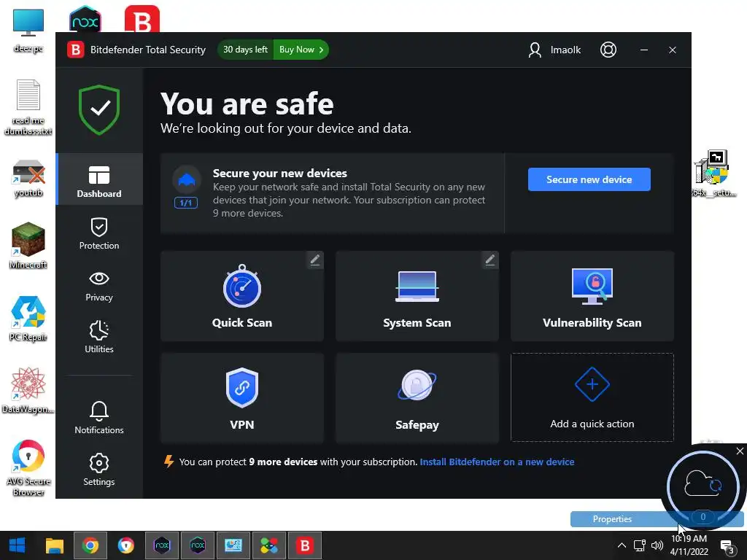
Task: Run the Vulnerability Scan
Action: pyautogui.click(x=592, y=296)
